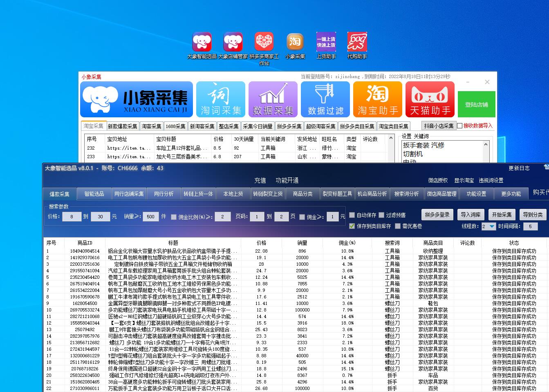Open 搜索词分析 tab
Screen dimensions: 549x392
pyautogui.click(x=407, y=194)
